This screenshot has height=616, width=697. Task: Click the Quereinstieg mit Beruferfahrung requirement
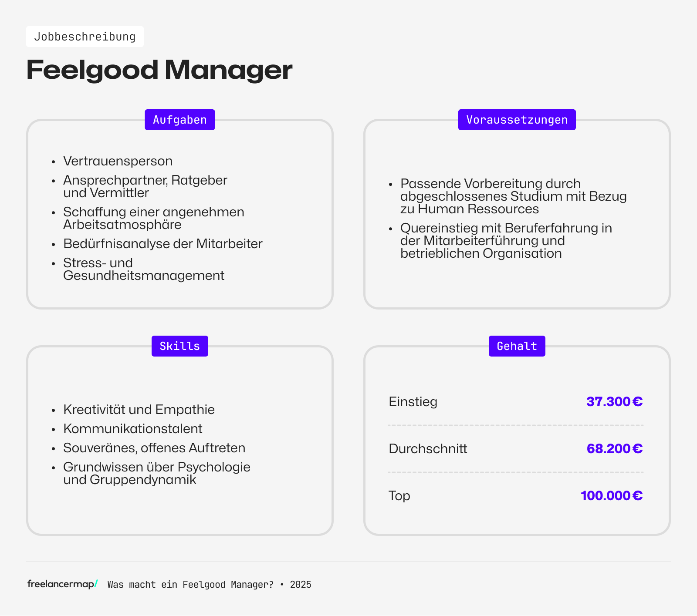(506, 241)
